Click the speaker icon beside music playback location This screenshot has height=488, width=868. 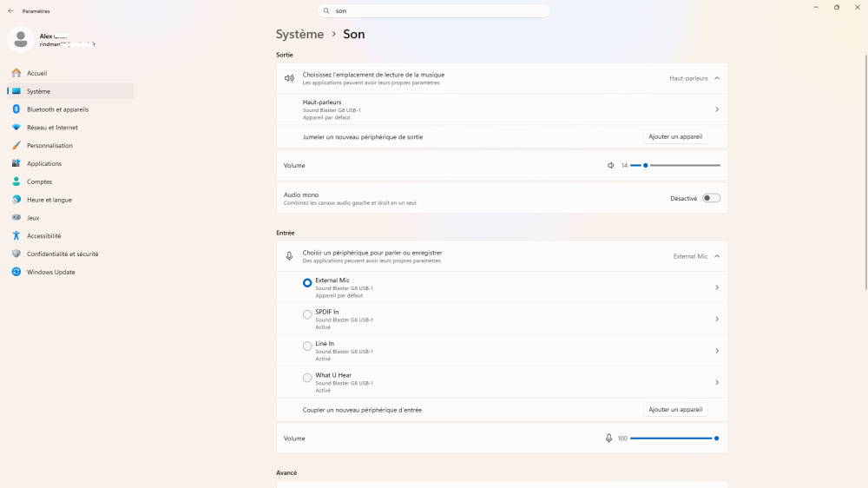tap(289, 78)
